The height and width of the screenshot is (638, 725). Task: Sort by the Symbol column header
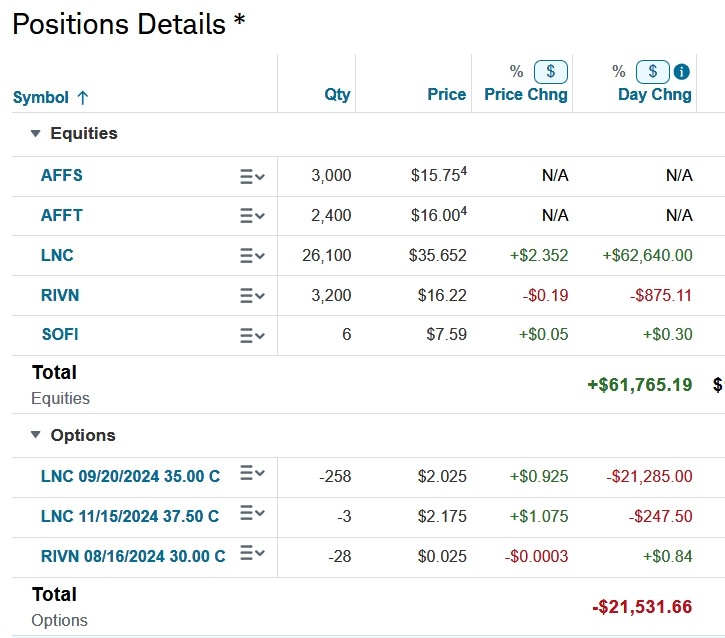[x=41, y=98]
